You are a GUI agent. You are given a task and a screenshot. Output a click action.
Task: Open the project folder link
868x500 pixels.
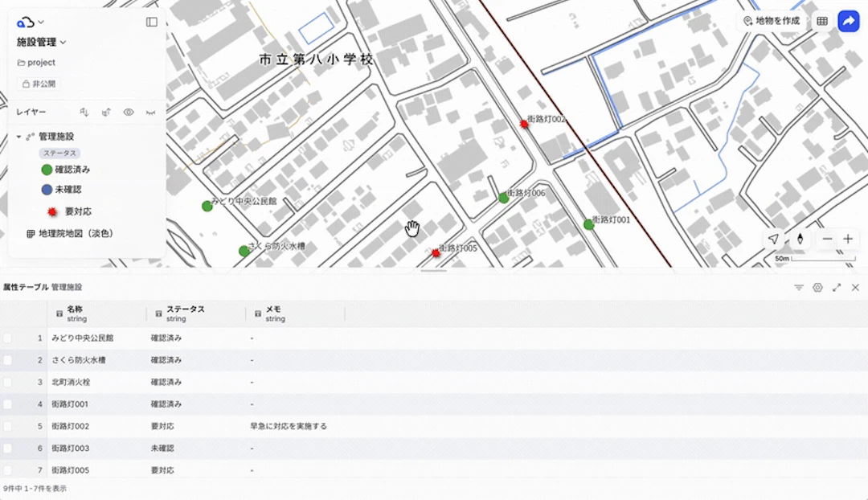pyautogui.click(x=36, y=63)
